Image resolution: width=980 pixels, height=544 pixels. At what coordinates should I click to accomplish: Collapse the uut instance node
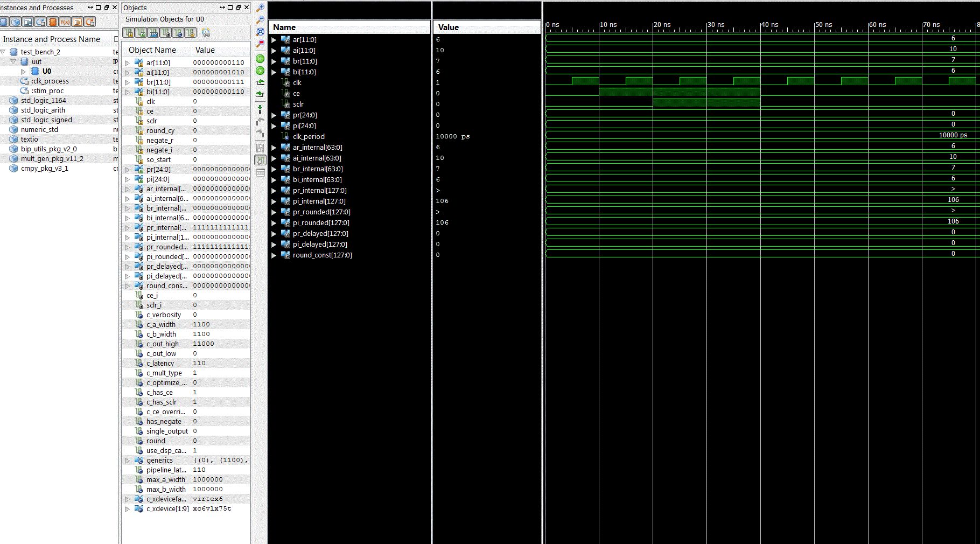pos(13,61)
